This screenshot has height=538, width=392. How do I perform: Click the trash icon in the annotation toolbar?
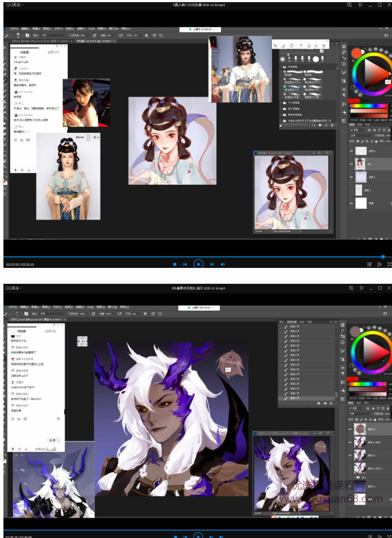coord(324,46)
